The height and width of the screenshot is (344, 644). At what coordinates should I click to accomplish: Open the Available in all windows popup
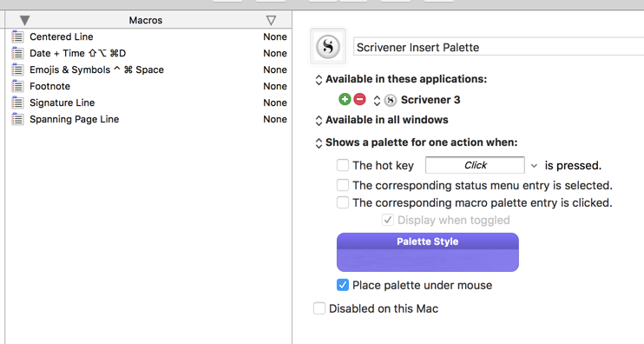[319, 121]
